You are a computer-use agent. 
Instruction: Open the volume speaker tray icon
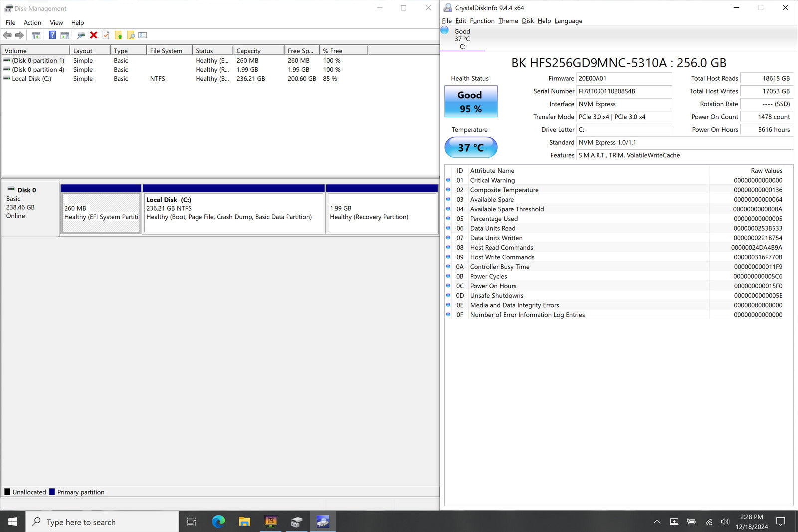[725, 522]
